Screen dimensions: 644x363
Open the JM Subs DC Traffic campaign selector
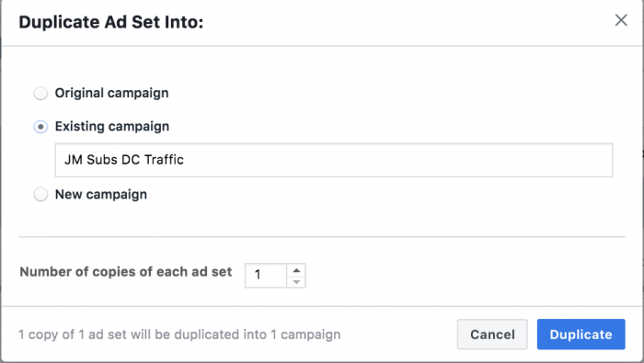pyautogui.click(x=334, y=160)
